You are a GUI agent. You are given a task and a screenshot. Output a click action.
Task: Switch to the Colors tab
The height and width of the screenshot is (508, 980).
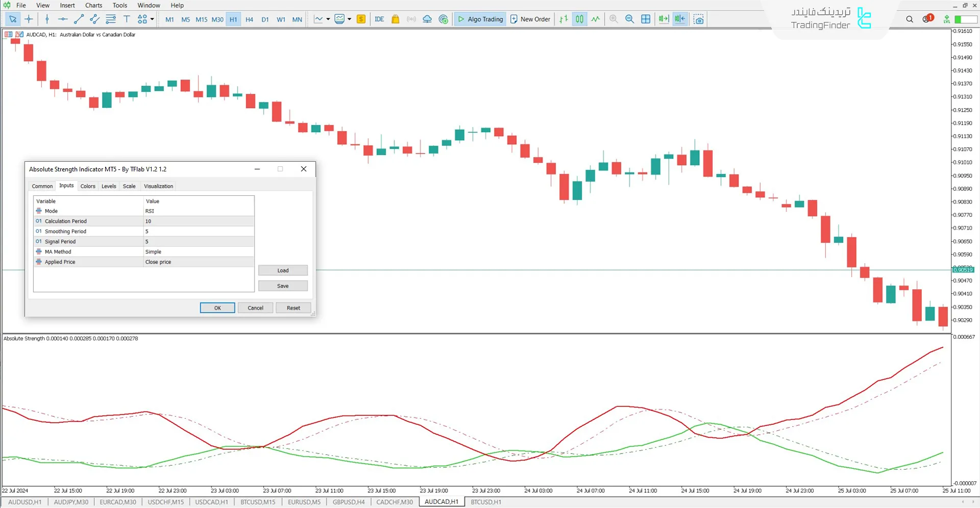[88, 186]
